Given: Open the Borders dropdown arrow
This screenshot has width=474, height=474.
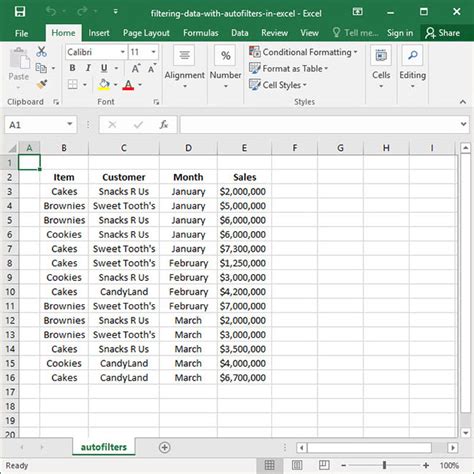Looking at the screenshot, I should pos(85,85).
